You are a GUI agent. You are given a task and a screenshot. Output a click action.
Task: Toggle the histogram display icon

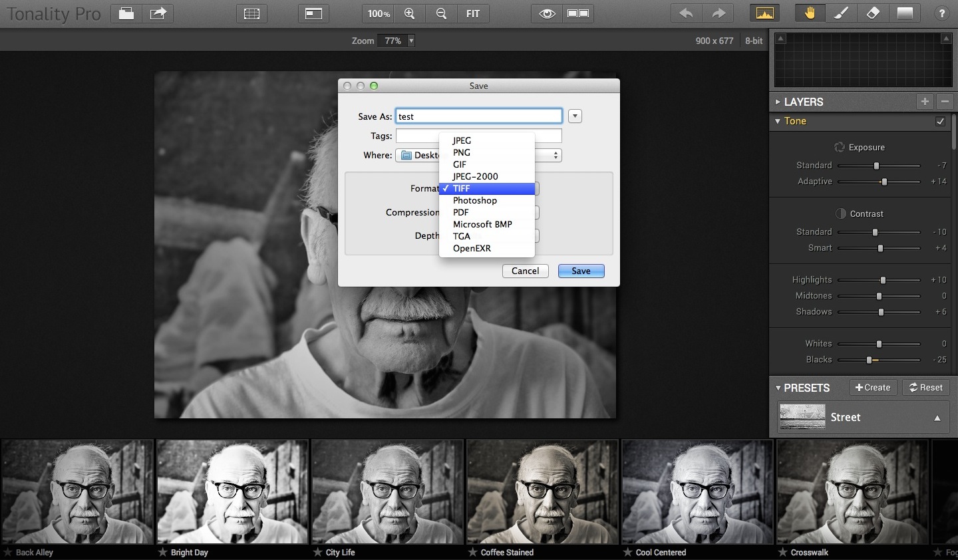point(765,13)
